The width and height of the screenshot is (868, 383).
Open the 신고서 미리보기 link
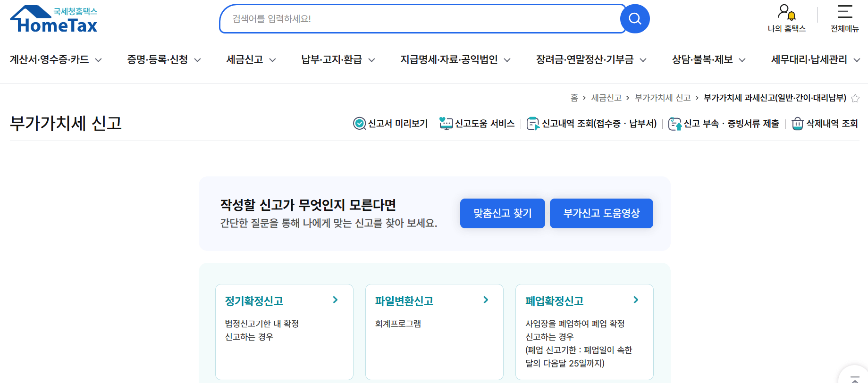click(397, 124)
